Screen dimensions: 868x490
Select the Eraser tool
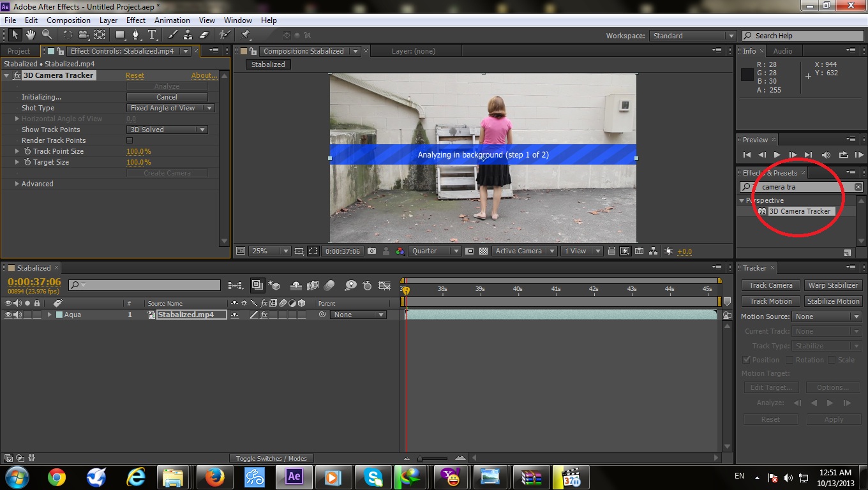(204, 35)
